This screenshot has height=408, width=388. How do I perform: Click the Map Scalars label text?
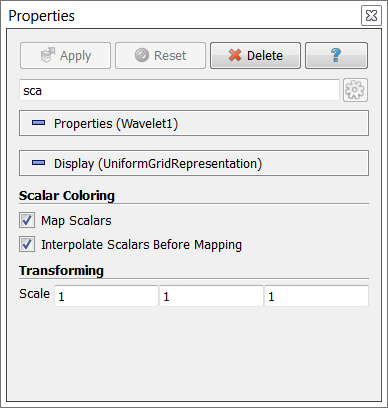pyautogui.click(x=76, y=221)
